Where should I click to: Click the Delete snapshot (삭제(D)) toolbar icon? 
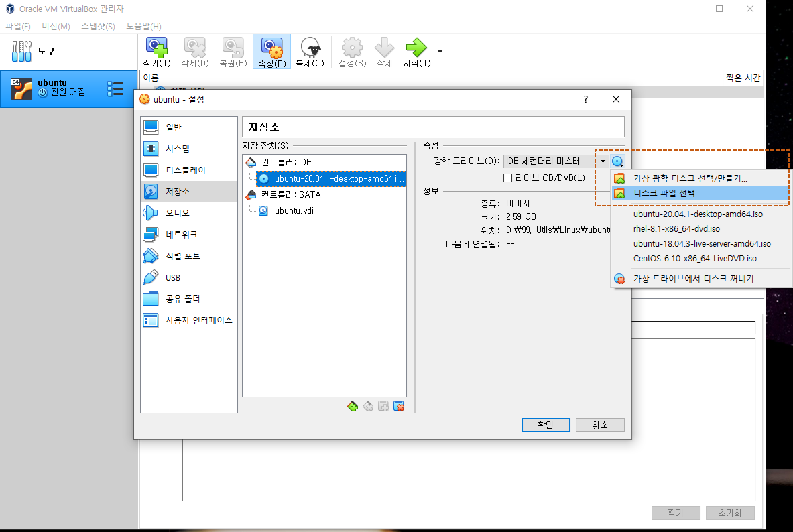click(194, 52)
